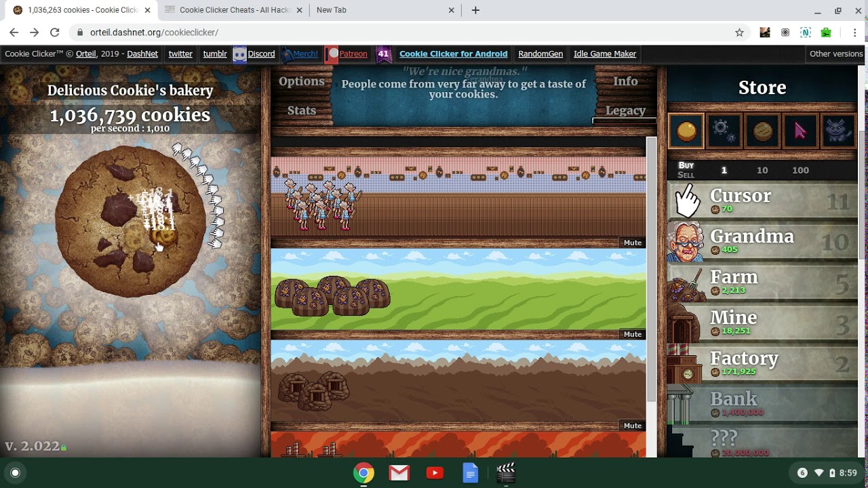Screen dimensions: 868x488
Task: Open the ChromeOS launcher button
Action: coord(15,472)
